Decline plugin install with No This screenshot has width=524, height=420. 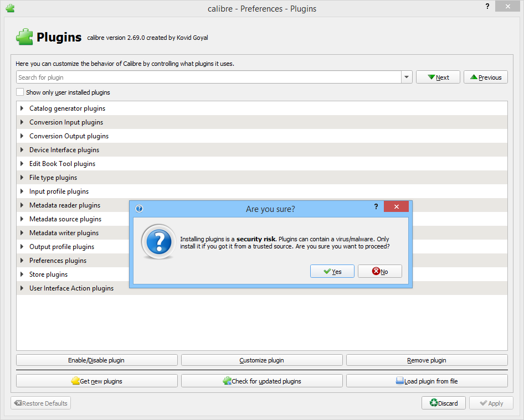pyautogui.click(x=380, y=272)
